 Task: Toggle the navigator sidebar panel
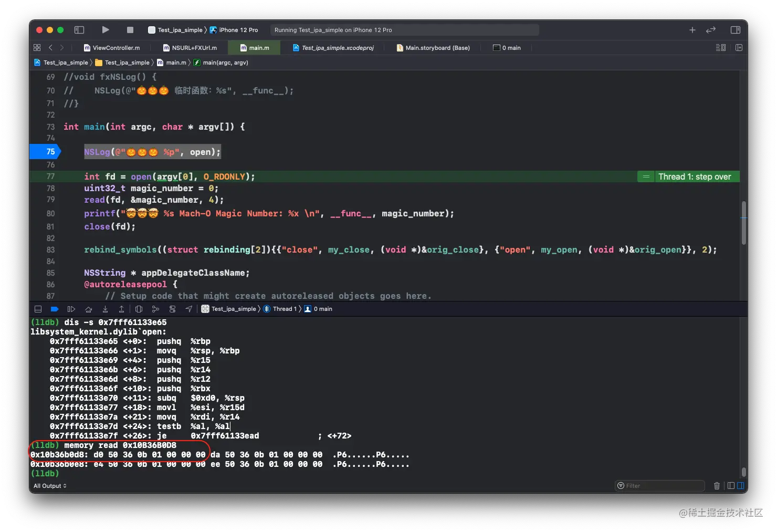tap(79, 30)
